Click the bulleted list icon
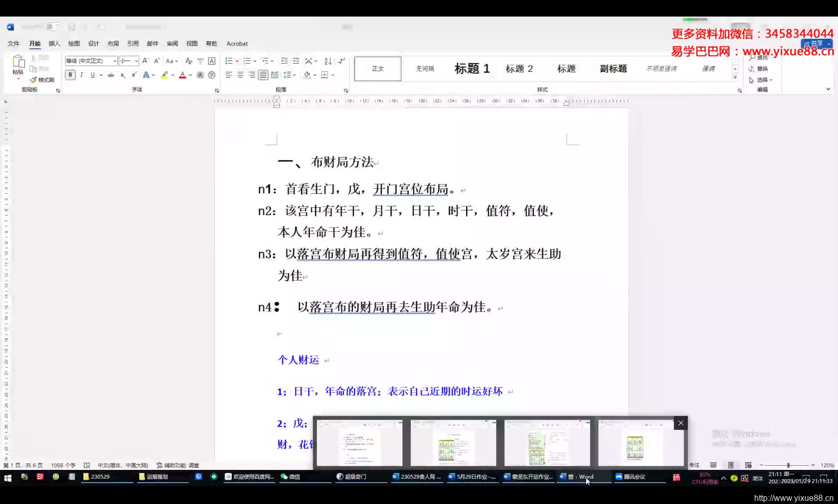Image resolution: width=838 pixels, height=504 pixels. point(228,60)
